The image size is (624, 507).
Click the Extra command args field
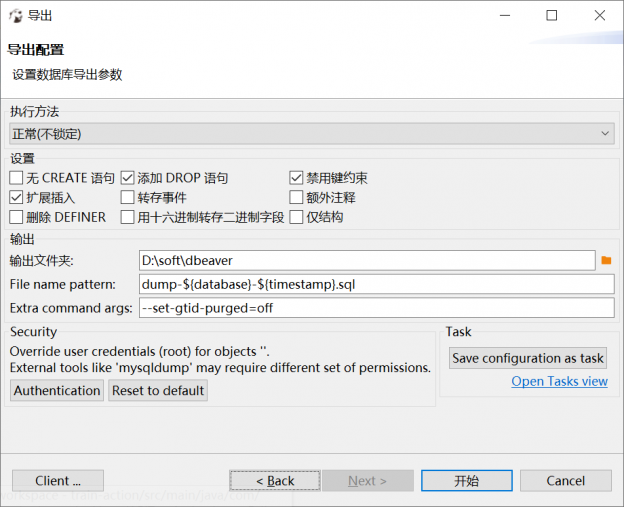376,308
